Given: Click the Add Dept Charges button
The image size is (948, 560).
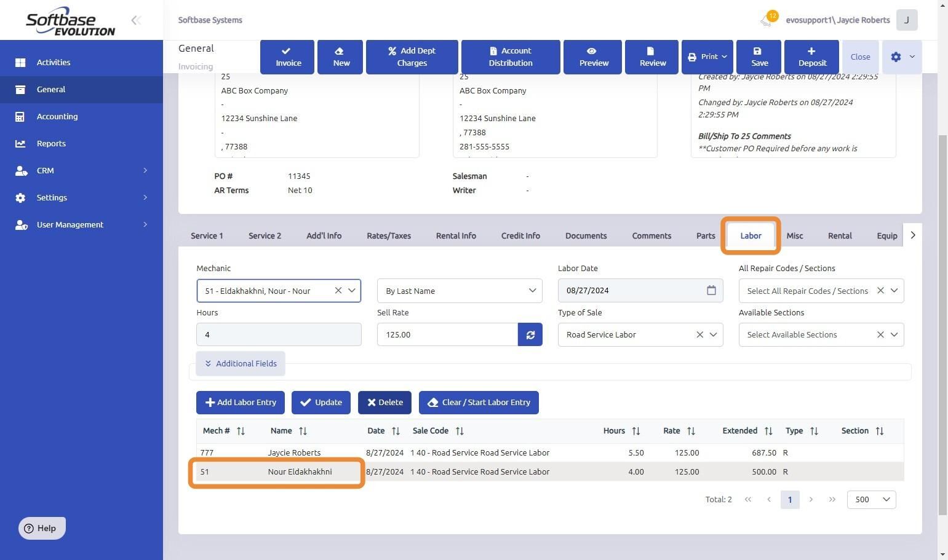Looking at the screenshot, I should [412, 57].
